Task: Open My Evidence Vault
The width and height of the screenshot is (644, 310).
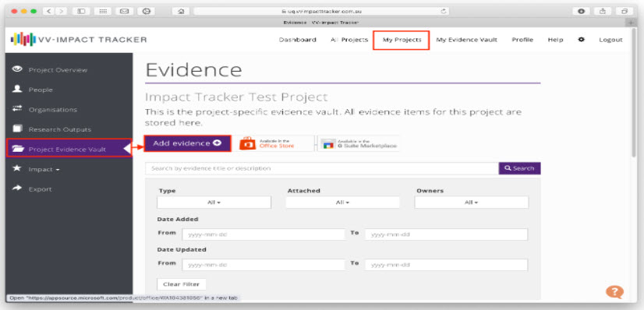Action: click(x=466, y=40)
